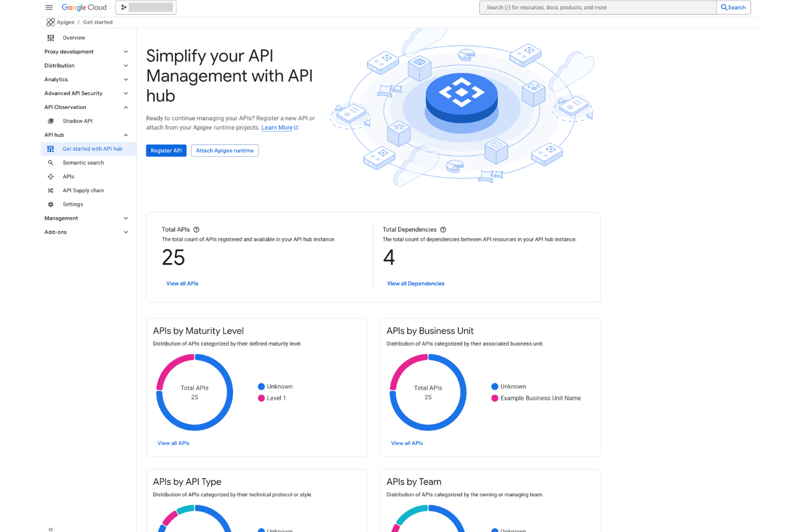Image resolution: width=798 pixels, height=532 pixels.
Task: Click pink Example Business Unit Name swatch
Action: coord(495,398)
